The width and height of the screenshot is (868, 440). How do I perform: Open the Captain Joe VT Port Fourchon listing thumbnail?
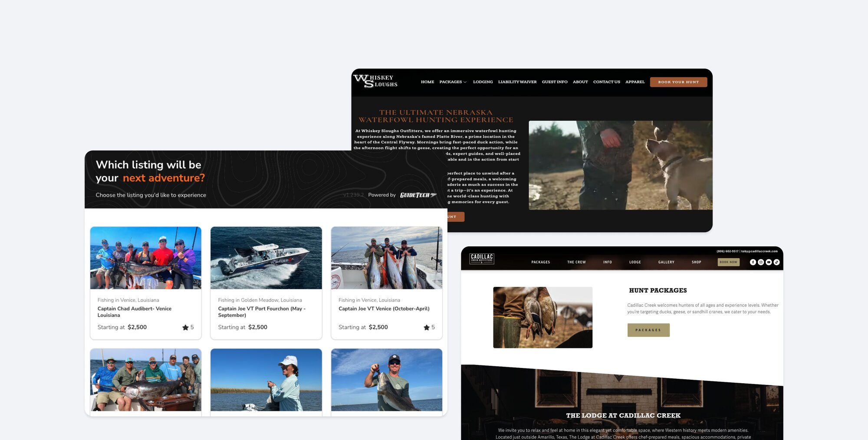[x=266, y=258]
